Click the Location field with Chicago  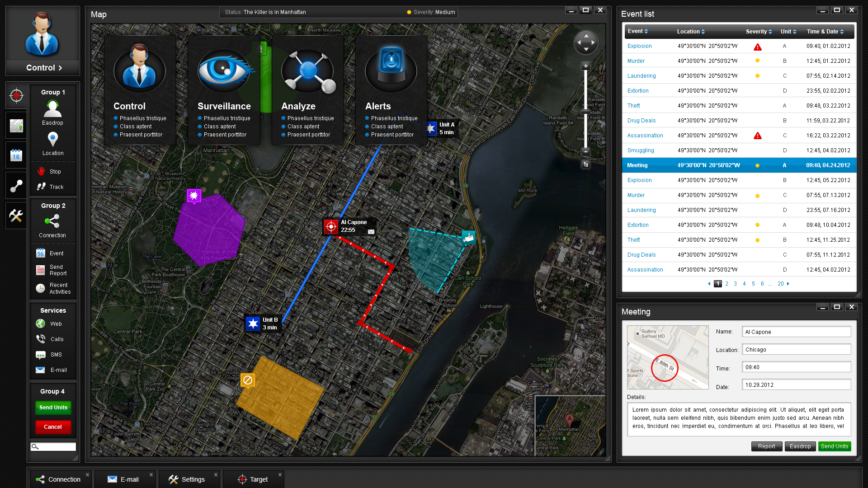click(796, 349)
